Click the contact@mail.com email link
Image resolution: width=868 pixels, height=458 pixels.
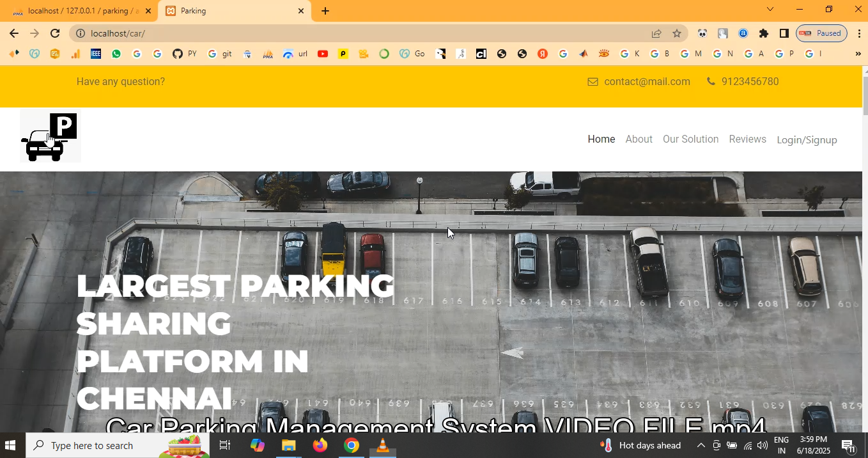(647, 82)
